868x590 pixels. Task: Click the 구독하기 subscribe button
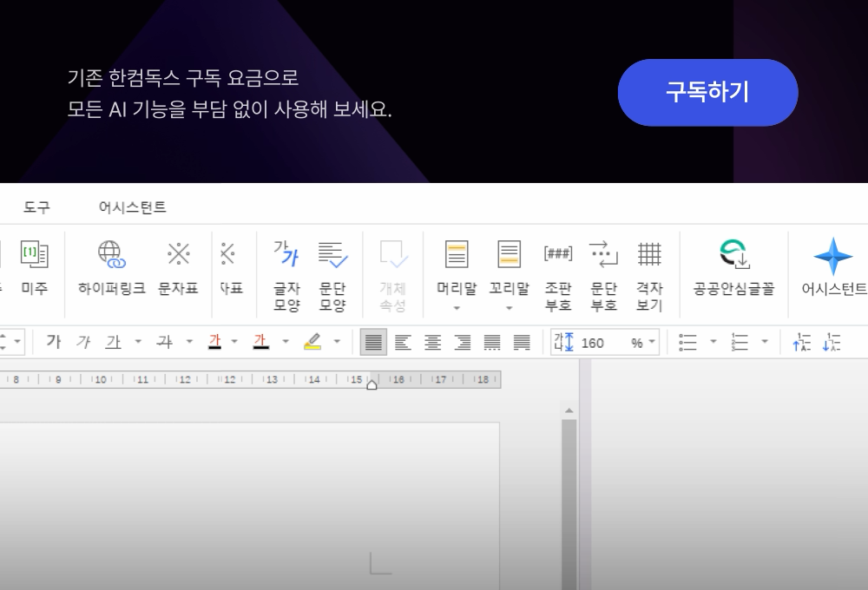[707, 93]
